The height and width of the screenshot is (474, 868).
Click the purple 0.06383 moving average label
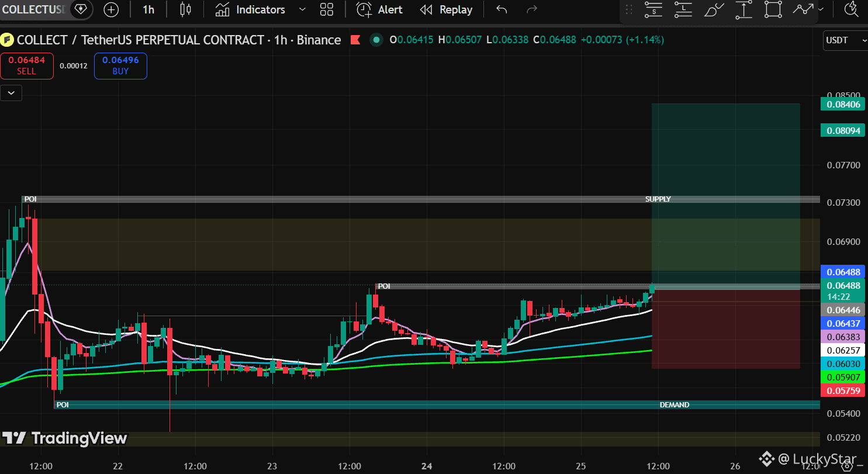tap(843, 337)
